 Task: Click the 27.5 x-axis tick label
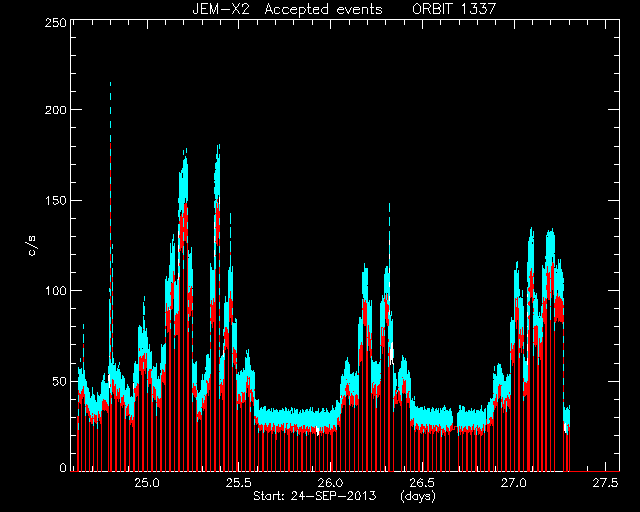point(605,483)
